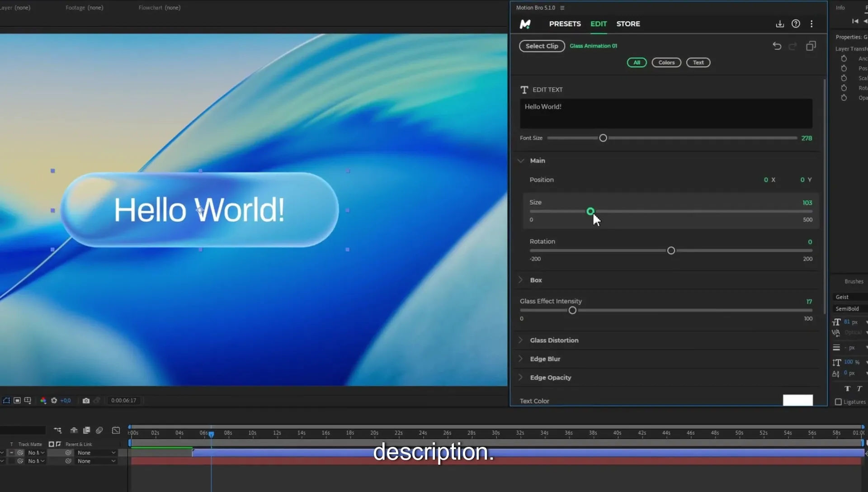Click the reset exposure aperture icon
868x492 pixels.
(x=54, y=401)
